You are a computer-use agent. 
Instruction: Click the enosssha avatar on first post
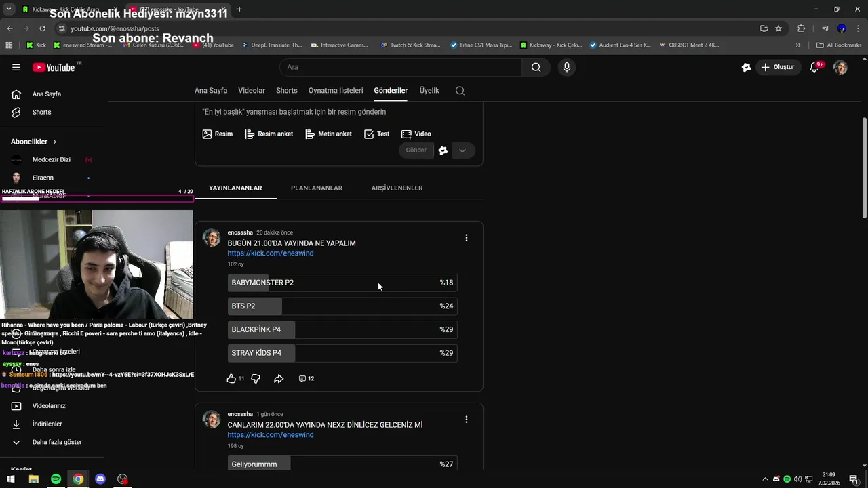212,238
